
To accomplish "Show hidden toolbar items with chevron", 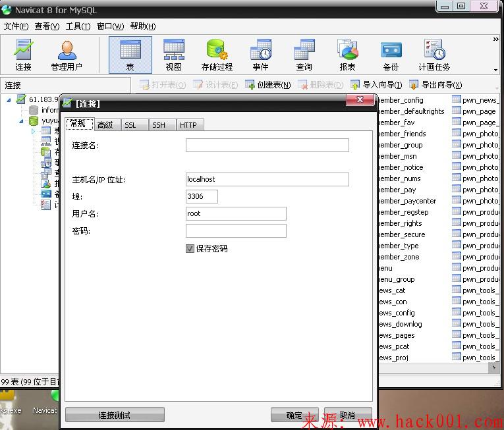I will point(496,40).
